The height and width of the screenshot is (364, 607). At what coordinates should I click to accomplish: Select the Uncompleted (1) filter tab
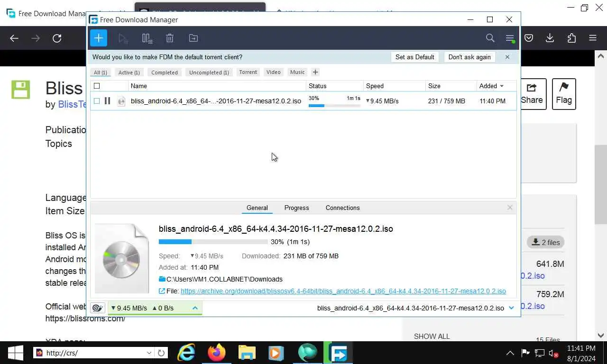click(x=209, y=73)
